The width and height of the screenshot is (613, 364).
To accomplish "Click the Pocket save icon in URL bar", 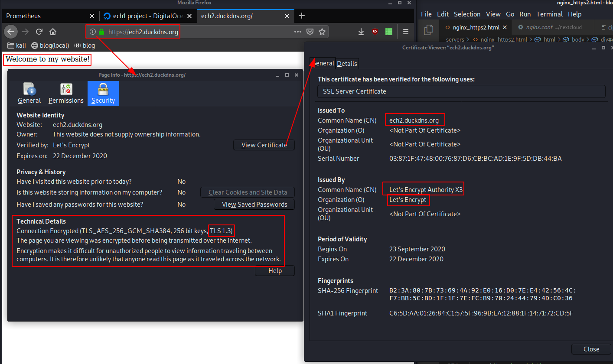I will pos(310,32).
